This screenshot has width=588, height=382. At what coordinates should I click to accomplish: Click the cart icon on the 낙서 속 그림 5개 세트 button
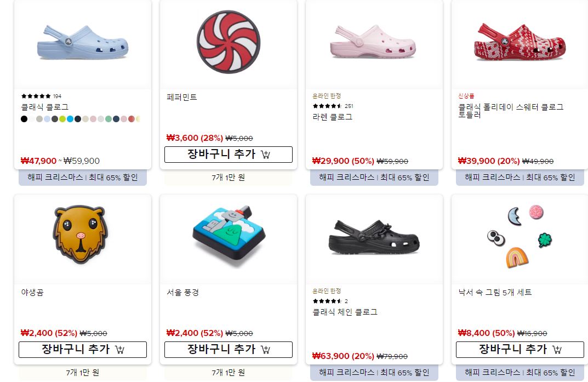(x=557, y=349)
